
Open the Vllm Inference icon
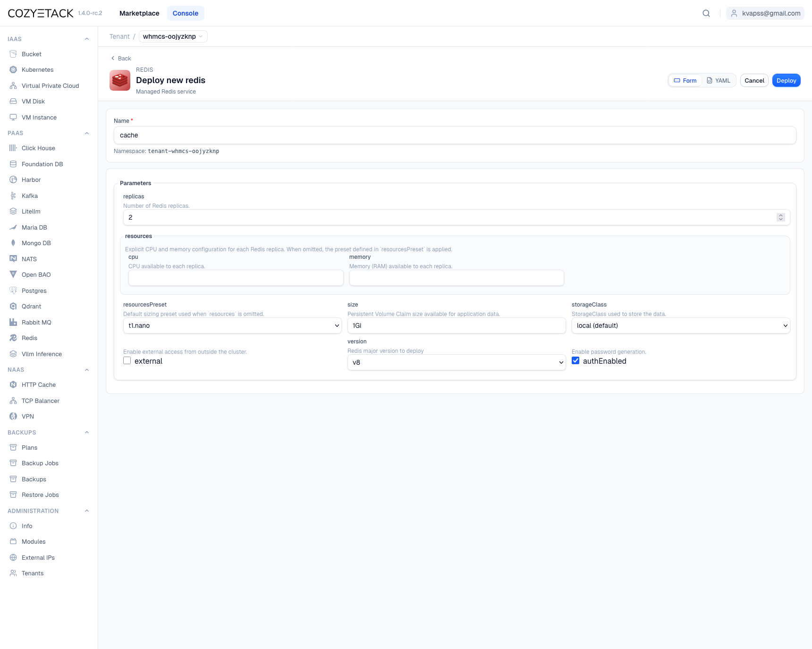13,354
